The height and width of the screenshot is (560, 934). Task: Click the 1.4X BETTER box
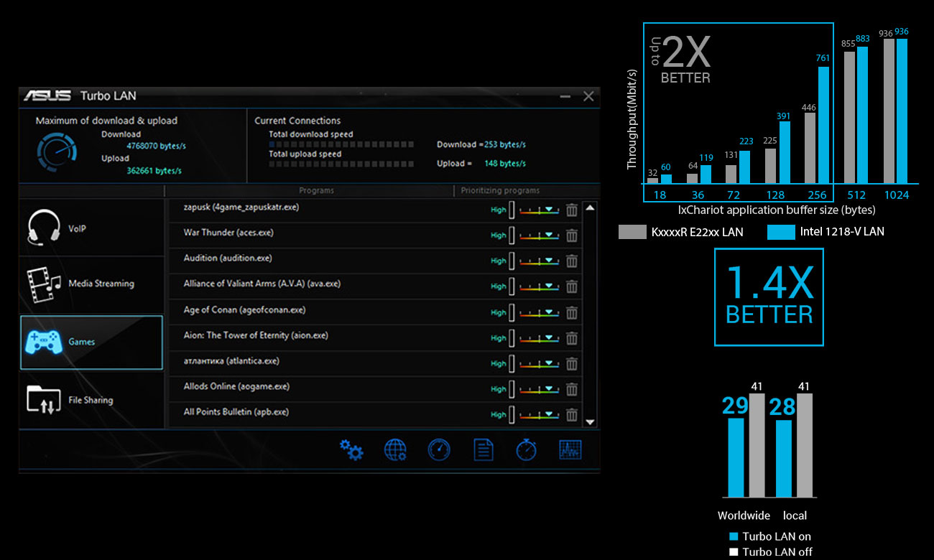pyautogui.click(x=769, y=297)
